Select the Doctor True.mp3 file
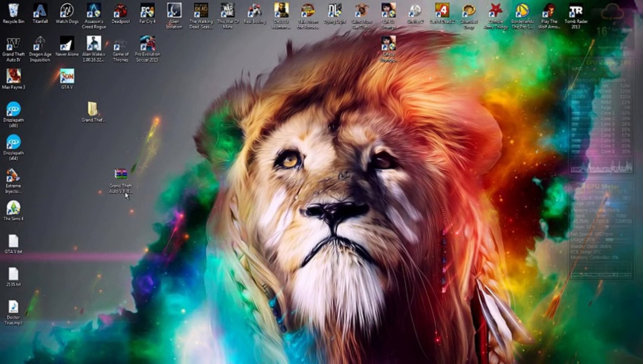The width and height of the screenshot is (643, 364). tap(14, 307)
